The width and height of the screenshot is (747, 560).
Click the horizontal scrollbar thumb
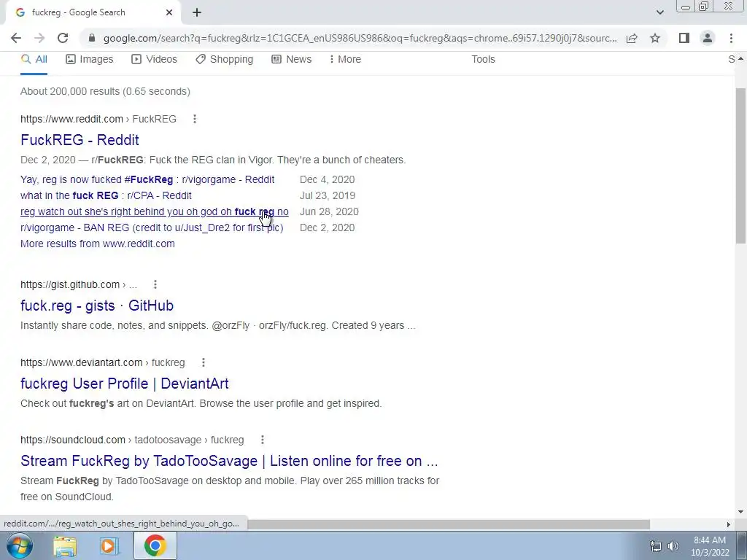449,524
